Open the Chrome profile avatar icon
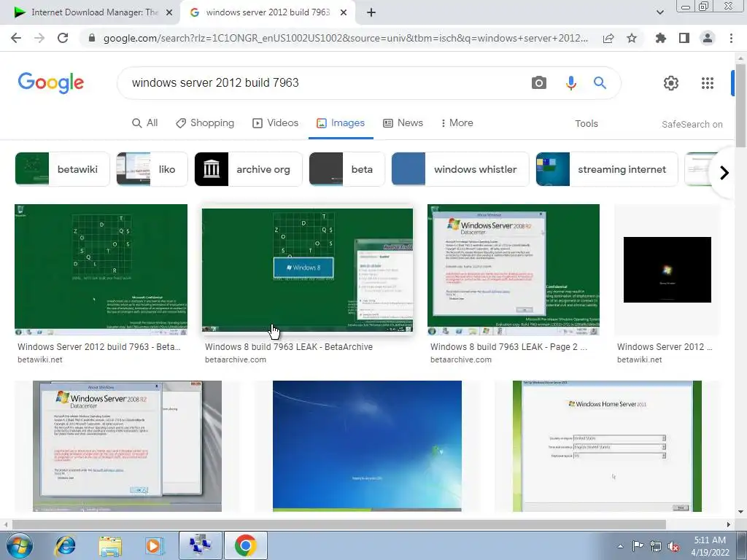The height and width of the screenshot is (560, 747). tap(708, 38)
